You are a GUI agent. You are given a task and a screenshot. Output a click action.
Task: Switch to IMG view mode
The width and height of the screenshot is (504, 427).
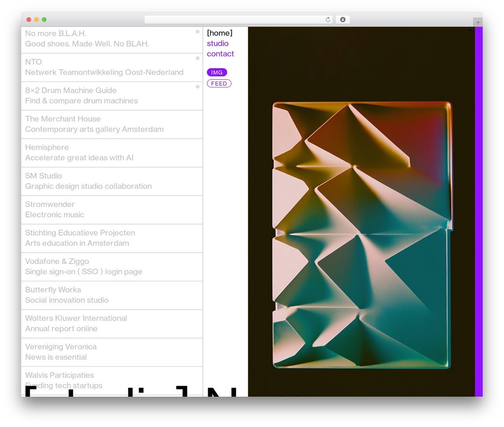(217, 72)
